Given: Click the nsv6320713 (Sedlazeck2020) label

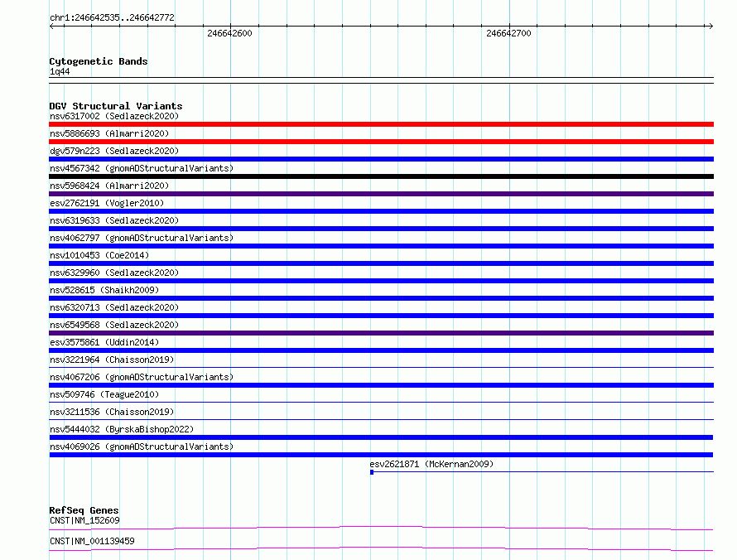Looking at the screenshot, I should point(114,307).
